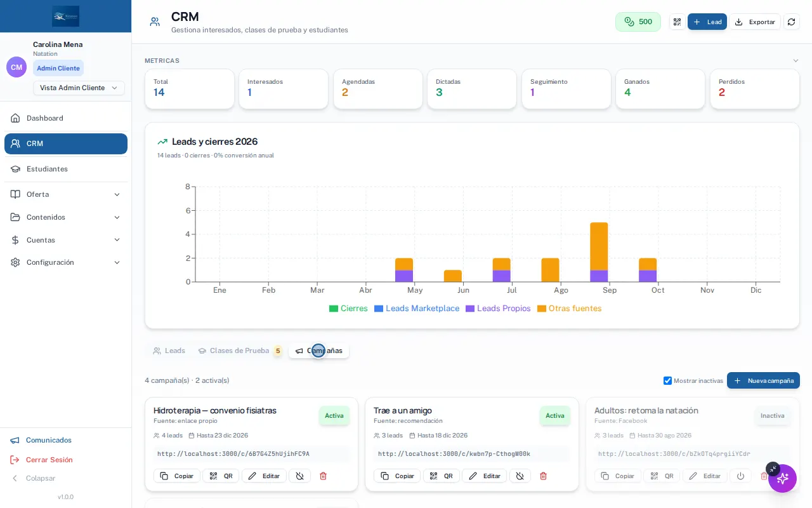Show QR for Hidroterapia campaign
Screen dimensions: 812x508
(x=221, y=476)
